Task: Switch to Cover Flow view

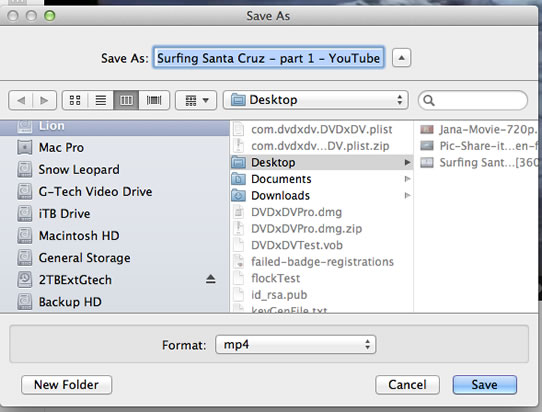Action: 154,100
